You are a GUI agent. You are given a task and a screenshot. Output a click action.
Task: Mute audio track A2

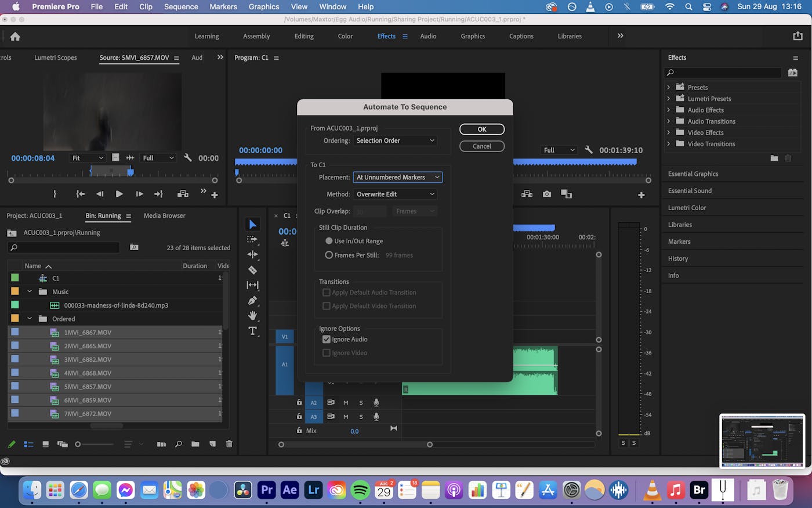[x=346, y=402]
